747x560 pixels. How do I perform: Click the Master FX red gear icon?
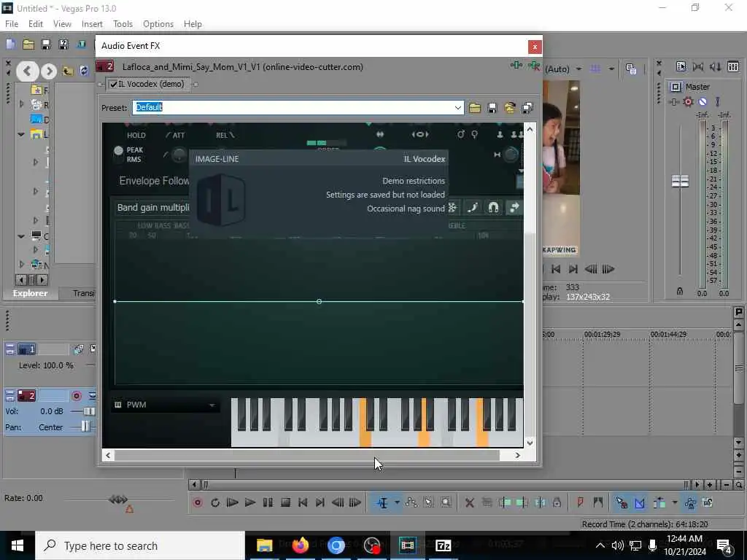coord(688,101)
